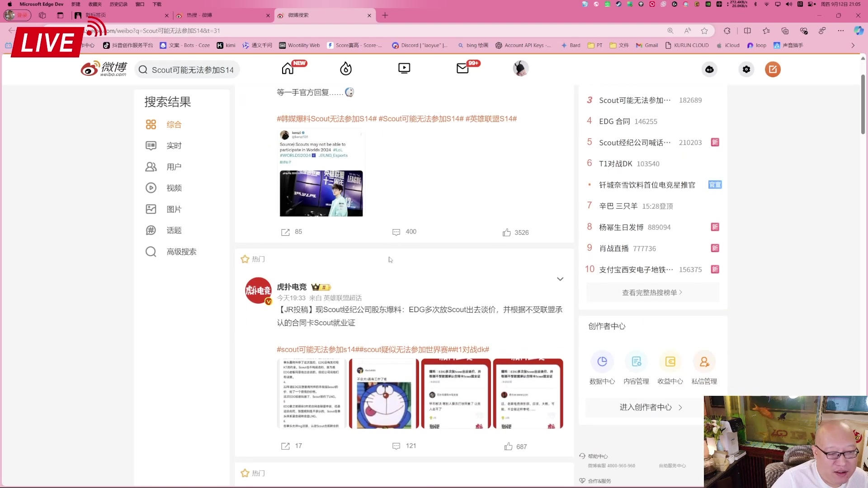This screenshot has height=488, width=868.
Task: Open hot search item 杨幂生日发博
Action: 621,227
